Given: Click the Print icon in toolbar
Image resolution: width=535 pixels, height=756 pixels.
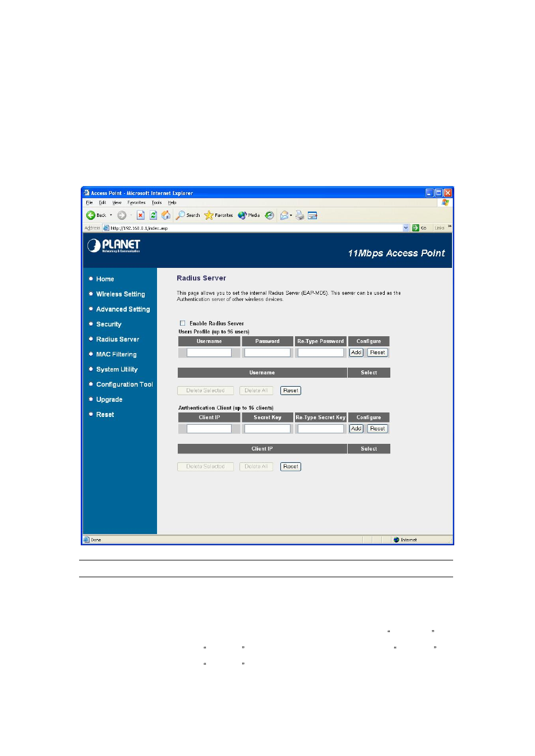Looking at the screenshot, I should [x=300, y=215].
